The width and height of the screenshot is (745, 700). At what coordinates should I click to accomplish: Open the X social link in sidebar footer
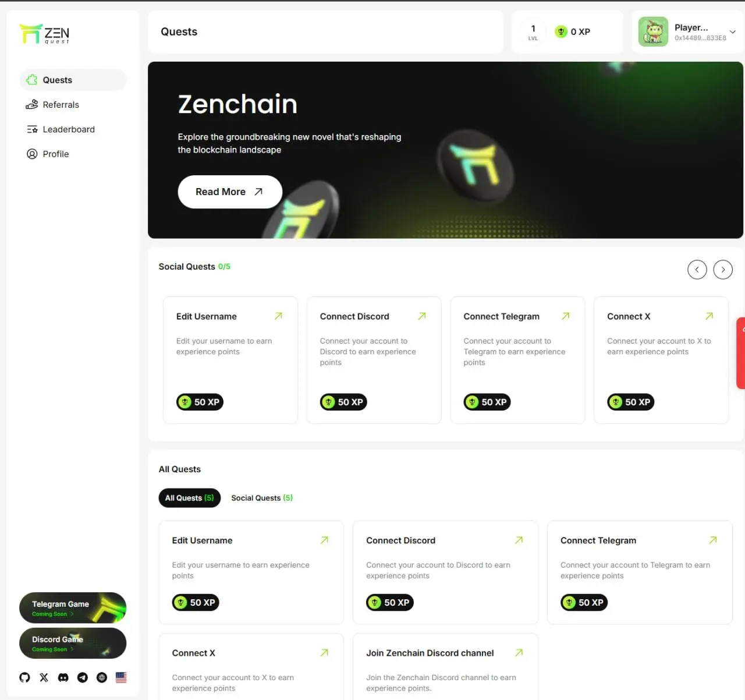coord(44,677)
